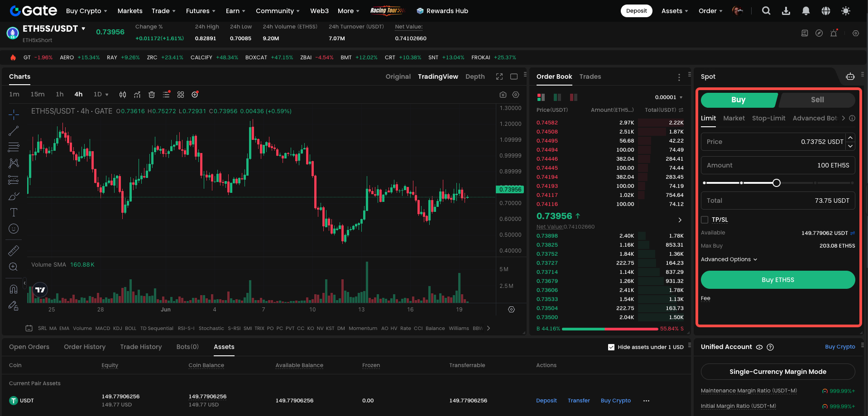The height and width of the screenshot is (416, 868).
Task: Toggle Unified Account balance visibility eye
Action: point(759,347)
